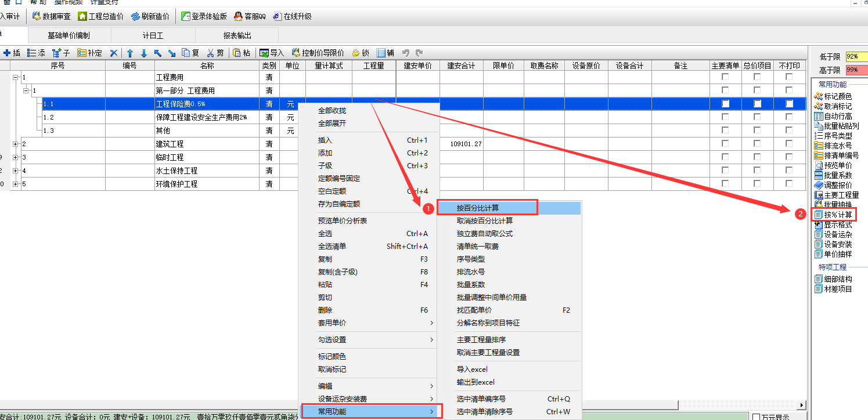Screen dimensions: 868x420
Task: Switch to the 报表输出 tab
Action: pos(237,35)
